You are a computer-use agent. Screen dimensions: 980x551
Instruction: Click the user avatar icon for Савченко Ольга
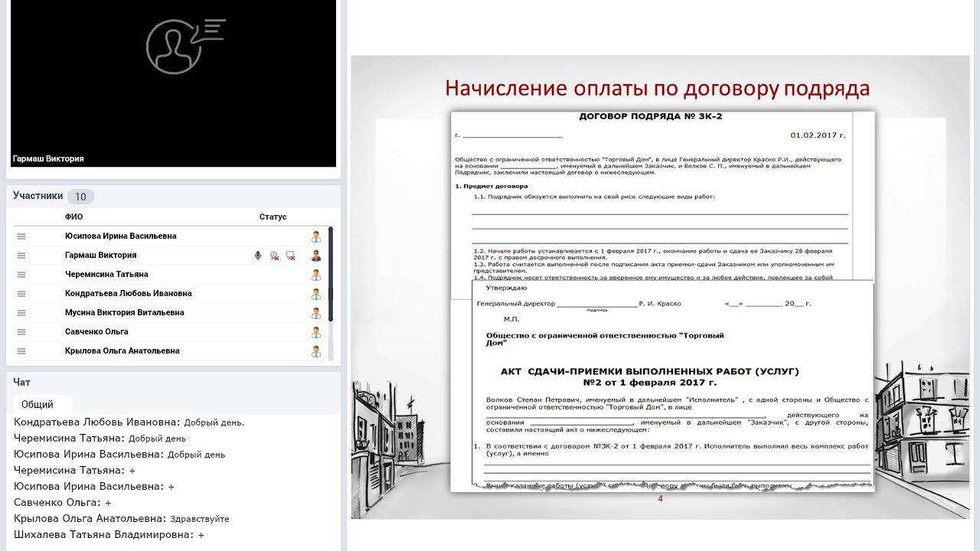click(316, 332)
